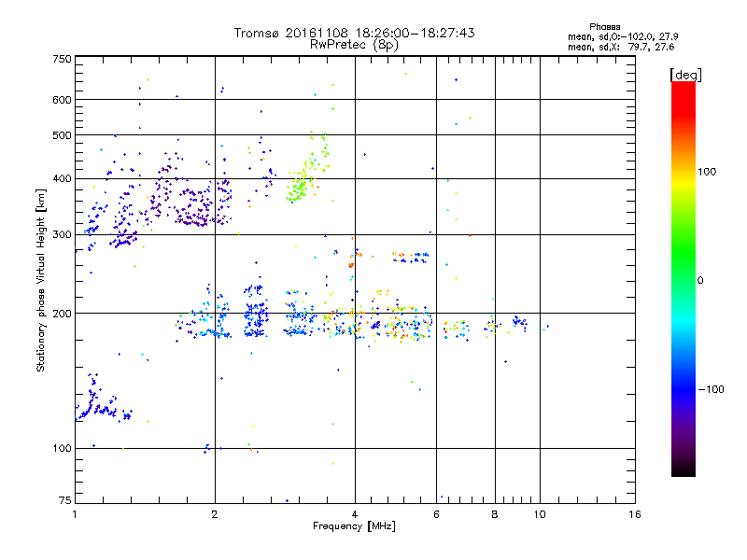747x560 pixels.
Task: Click the y-axis tick label '300'
Action: [62, 235]
